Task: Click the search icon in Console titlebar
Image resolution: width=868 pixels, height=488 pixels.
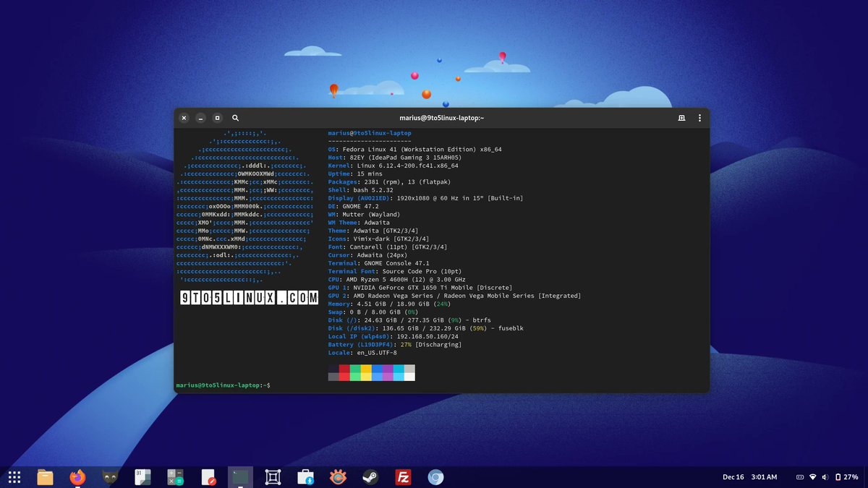Action: click(235, 117)
